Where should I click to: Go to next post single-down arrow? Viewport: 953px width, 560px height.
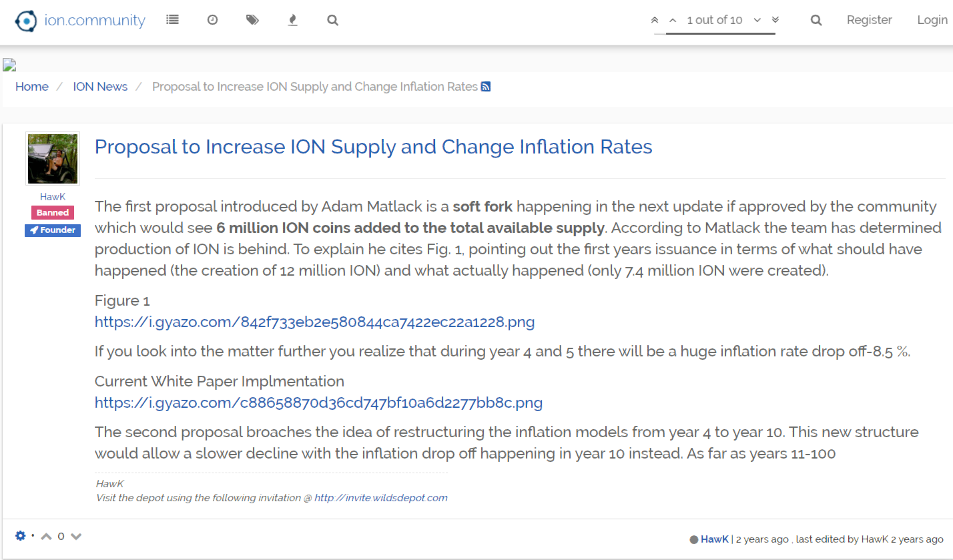(757, 20)
